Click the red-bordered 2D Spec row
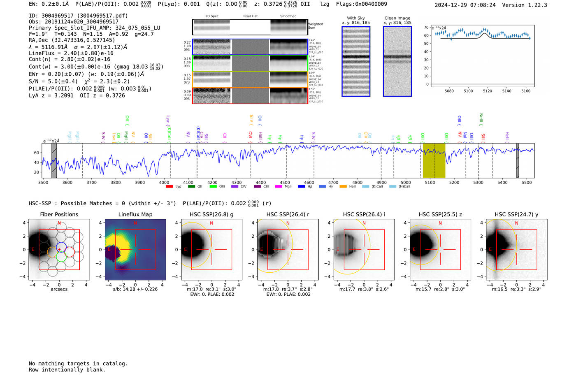576x392 pixels. tap(250, 95)
